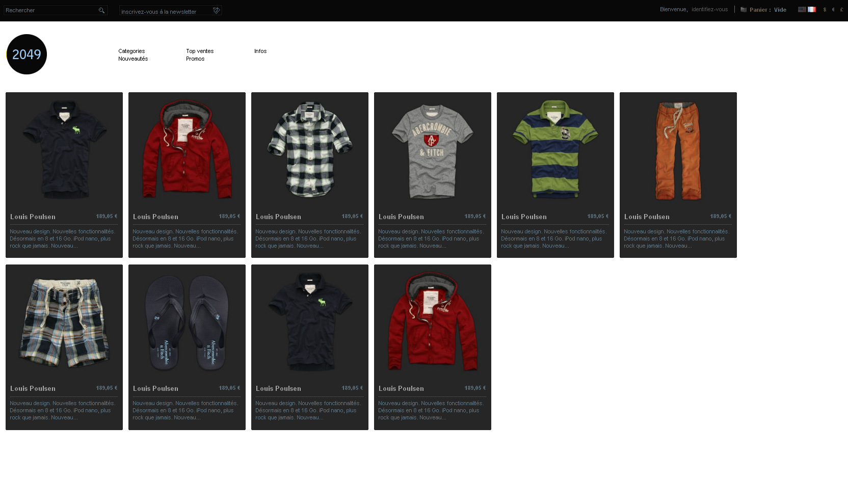The height and width of the screenshot is (504, 848).
Task: Open the green-and-blue striped polo image
Action: (555, 149)
